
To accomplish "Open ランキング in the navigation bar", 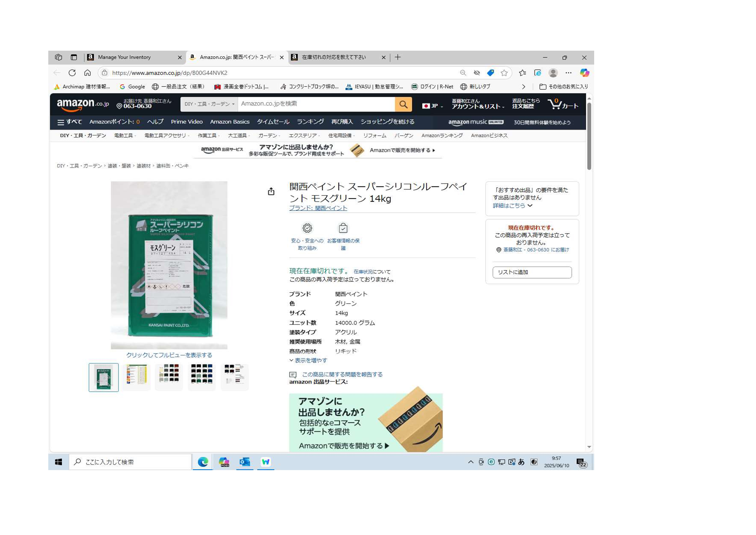I will 310,122.
